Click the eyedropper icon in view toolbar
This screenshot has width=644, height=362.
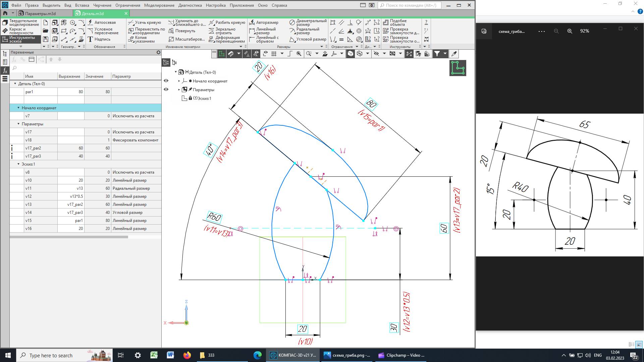pos(454,54)
